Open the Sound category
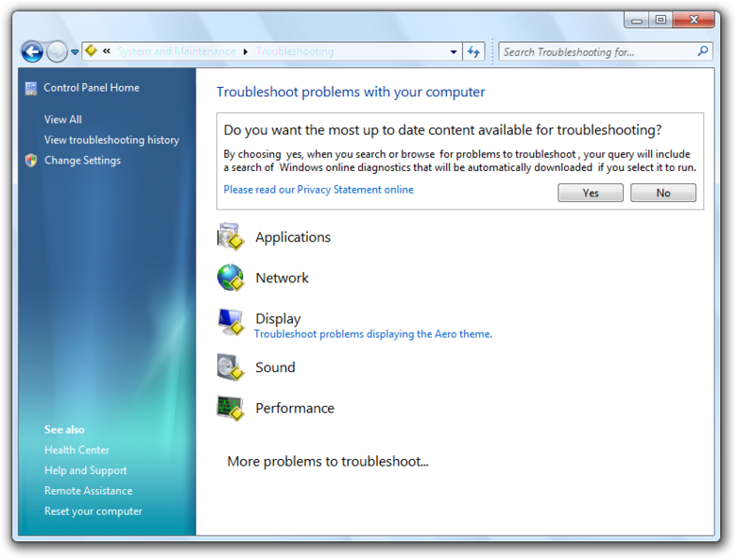Image resolution: width=738 pixels, height=560 pixels. click(275, 367)
